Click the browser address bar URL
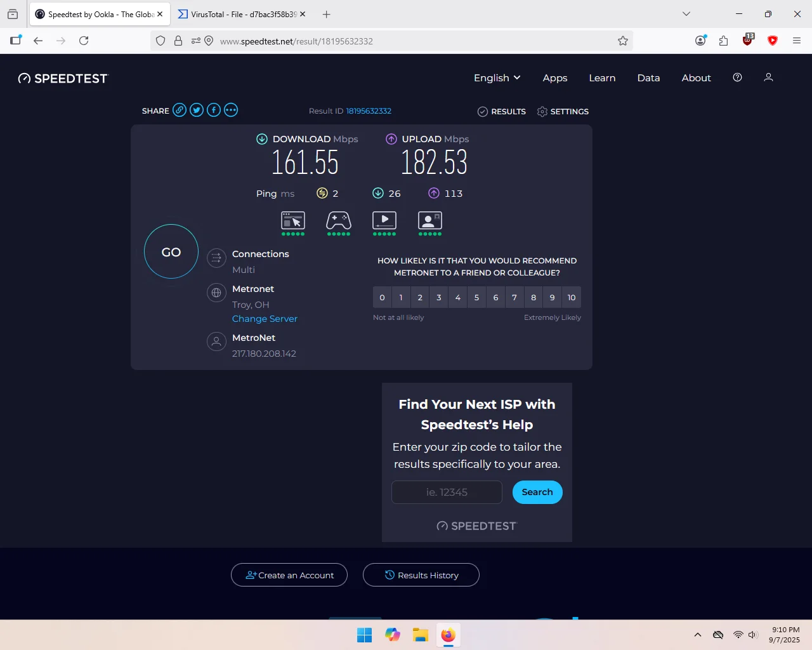The height and width of the screenshot is (650, 812). (x=296, y=41)
